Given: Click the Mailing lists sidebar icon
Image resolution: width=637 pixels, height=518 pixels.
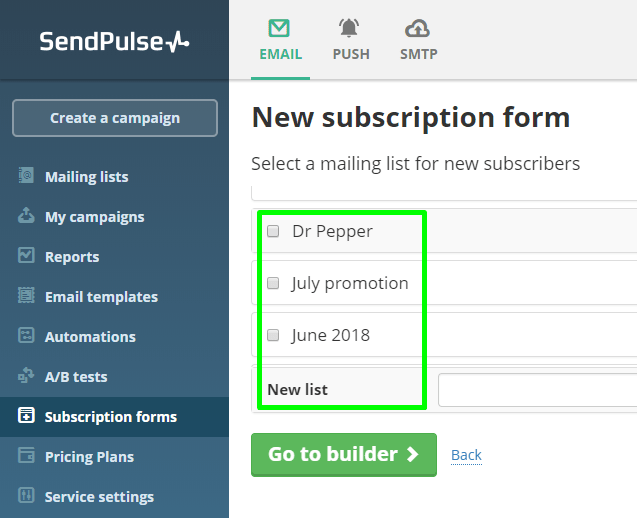Looking at the screenshot, I should tap(26, 176).
